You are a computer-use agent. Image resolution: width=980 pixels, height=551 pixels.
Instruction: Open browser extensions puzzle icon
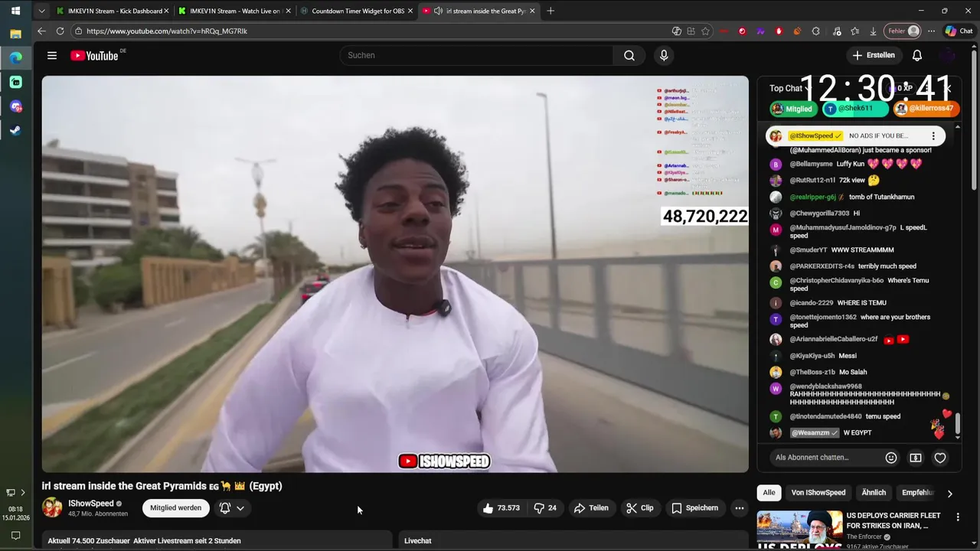point(815,31)
